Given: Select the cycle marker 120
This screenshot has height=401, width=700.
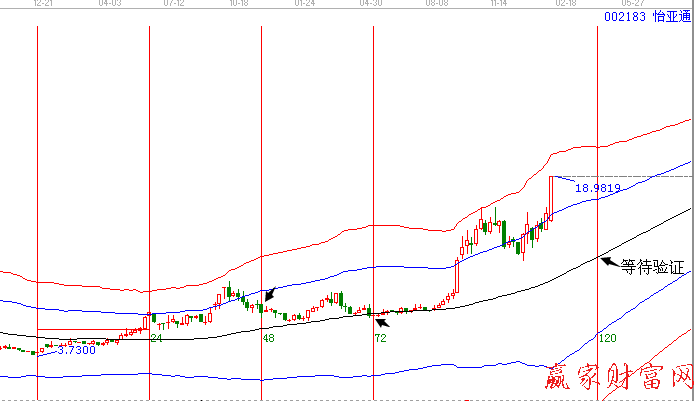Looking at the screenshot, I should pos(606,339).
